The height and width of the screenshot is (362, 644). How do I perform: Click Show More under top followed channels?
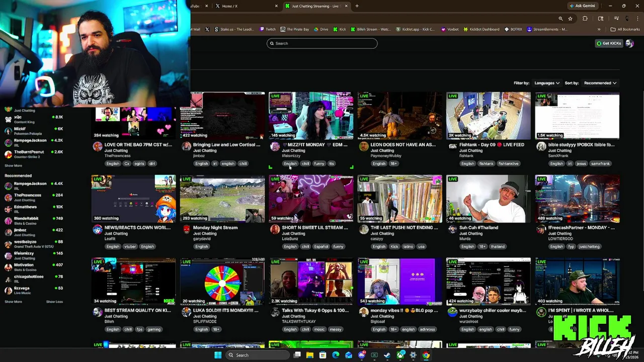[x=14, y=165]
